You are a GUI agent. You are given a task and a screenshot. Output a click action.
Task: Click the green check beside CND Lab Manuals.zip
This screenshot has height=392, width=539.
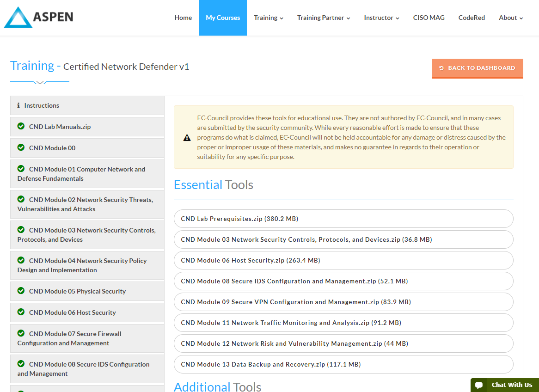pos(21,126)
